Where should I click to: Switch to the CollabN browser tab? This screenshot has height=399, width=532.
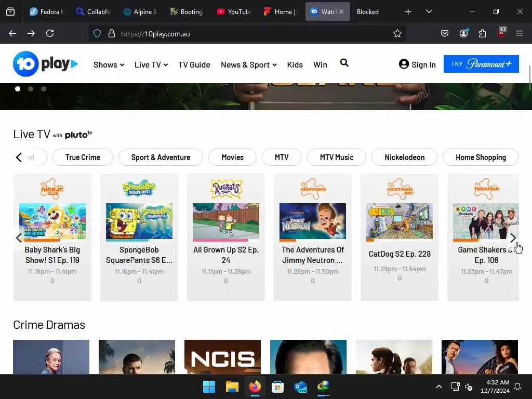[x=94, y=12]
